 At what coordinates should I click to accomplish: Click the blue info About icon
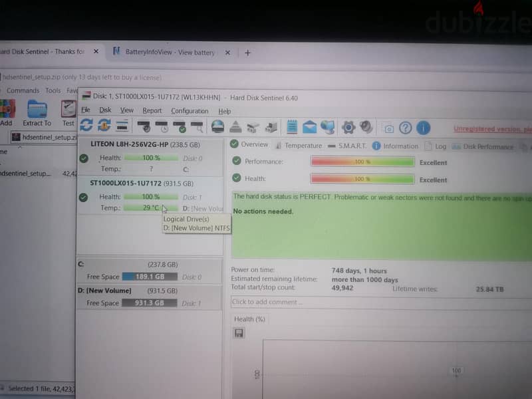(x=423, y=128)
